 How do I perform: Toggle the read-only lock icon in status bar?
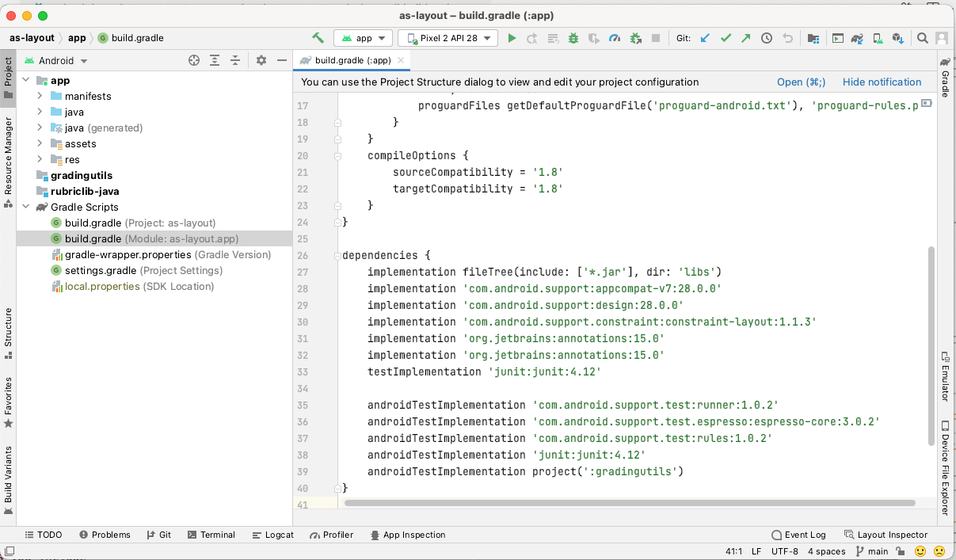coord(901,551)
